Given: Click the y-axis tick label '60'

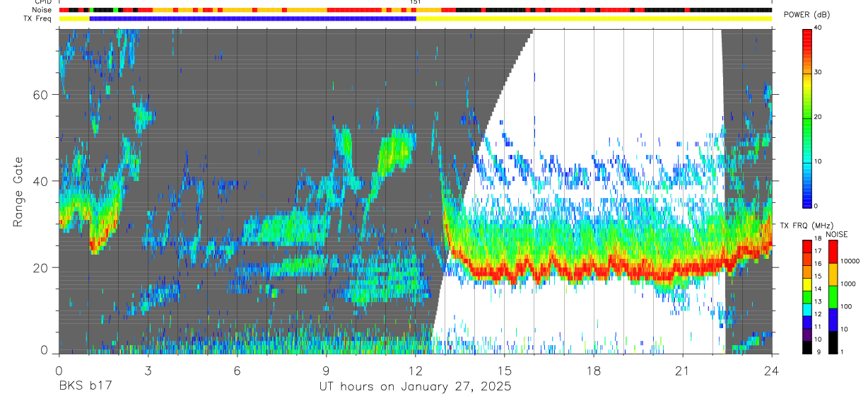Looking at the screenshot, I should point(42,94).
